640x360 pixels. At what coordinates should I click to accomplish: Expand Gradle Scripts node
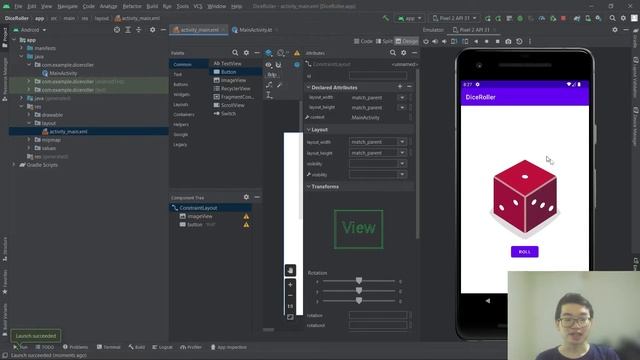click(x=14, y=165)
